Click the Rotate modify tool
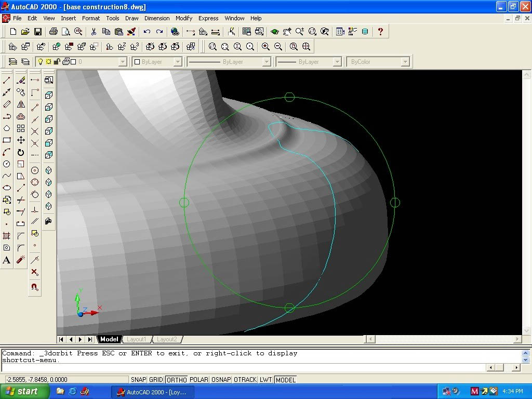Image resolution: width=532 pixels, height=399 pixels. pos(21,152)
